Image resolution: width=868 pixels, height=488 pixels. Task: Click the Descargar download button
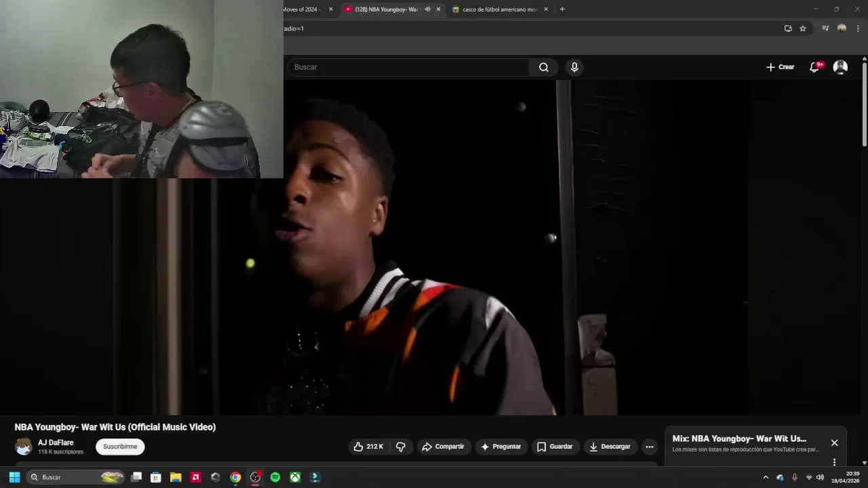pyautogui.click(x=610, y=447)
